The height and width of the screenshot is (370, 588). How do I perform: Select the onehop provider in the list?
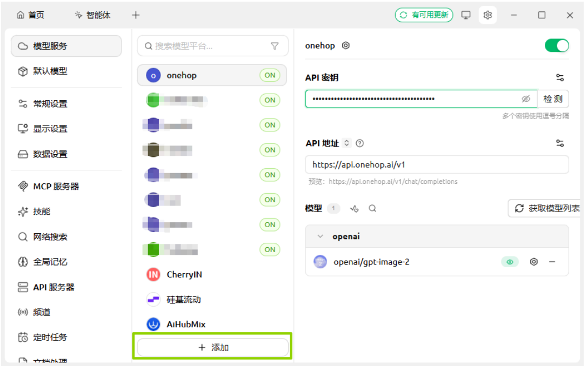coord(212,75)
